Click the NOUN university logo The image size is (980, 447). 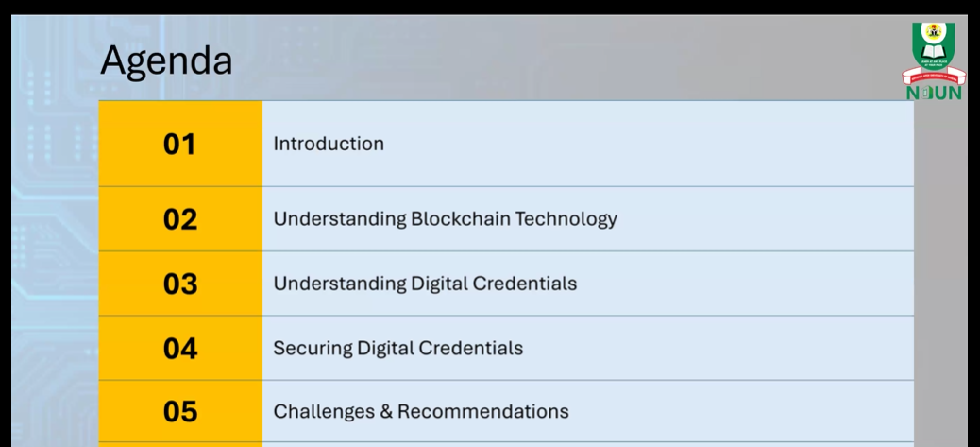point(934,61)
